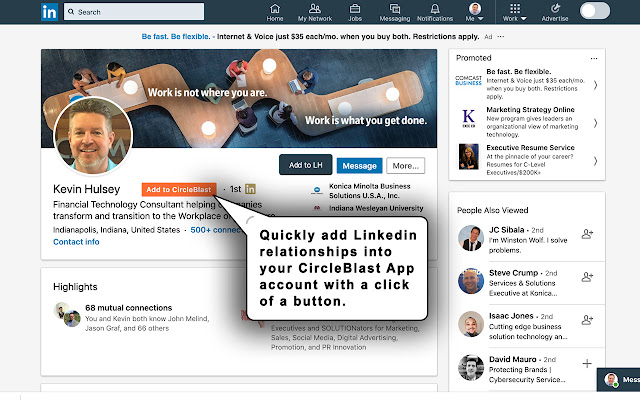Open the Be fast. Be flexible. ad link
640x400 pixels.
click(176, 36)
